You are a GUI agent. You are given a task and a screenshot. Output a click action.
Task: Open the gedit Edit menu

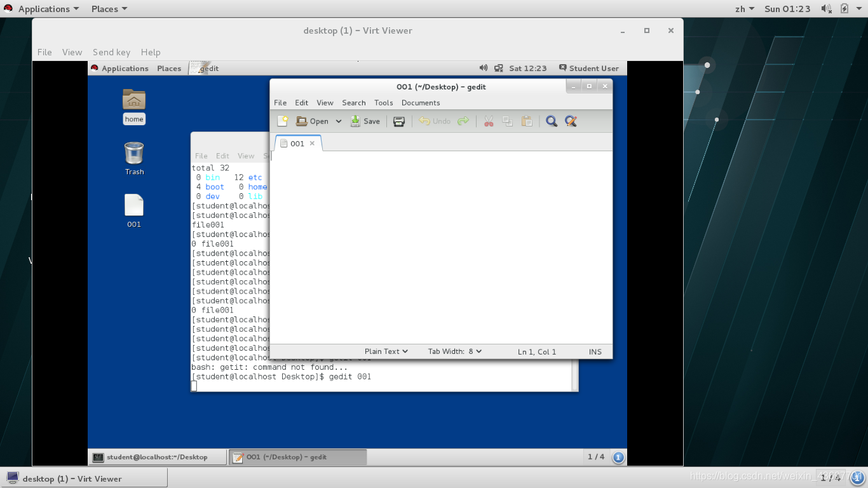point(302,102)
